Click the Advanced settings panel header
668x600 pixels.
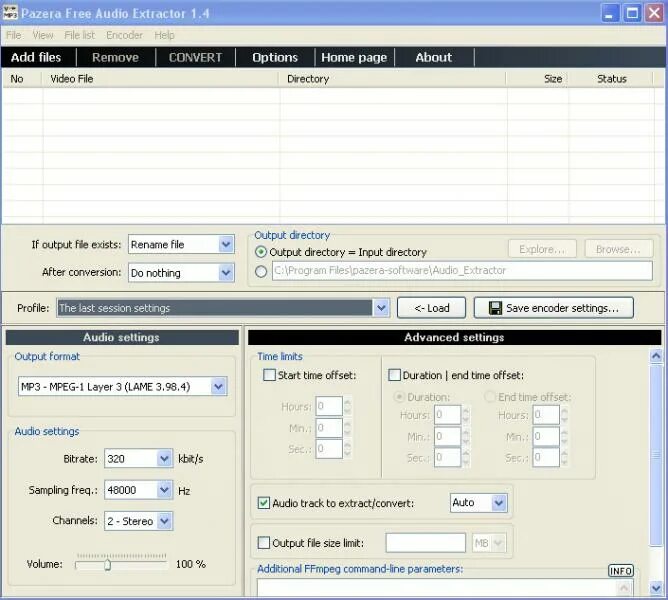click(x=455, y=337)
